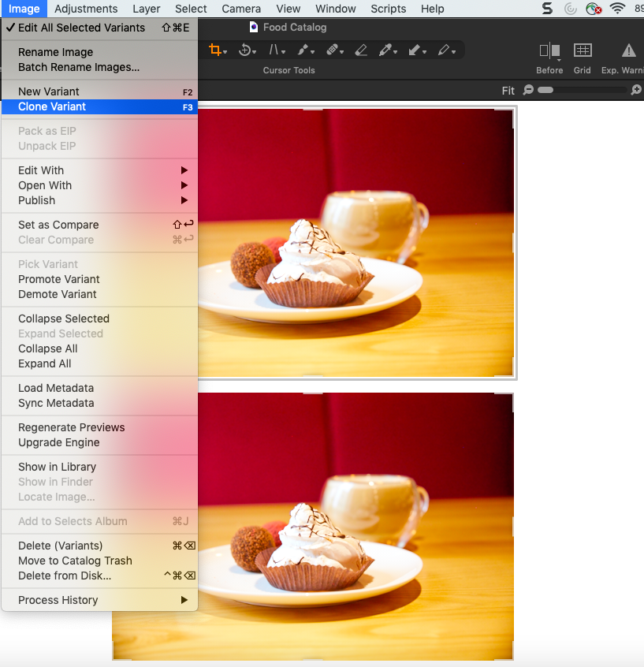Screen dimensions: 644x667
Task: Activate the Eraser cursor tool
Action: [x=361, y=50]
